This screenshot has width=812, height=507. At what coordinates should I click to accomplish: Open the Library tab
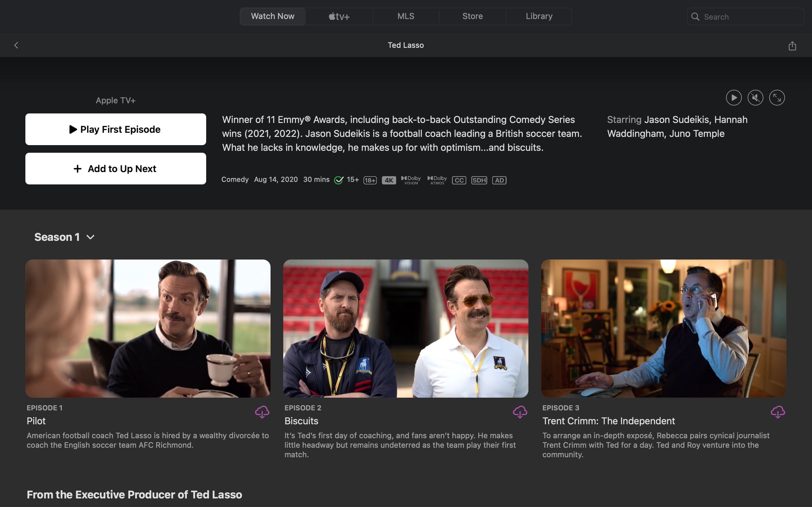(x=539, y=16)
